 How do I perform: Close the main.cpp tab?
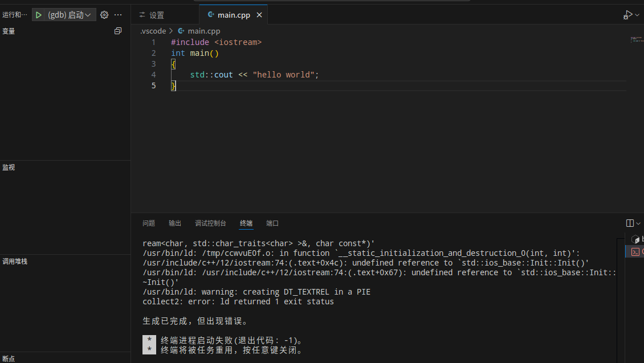(259, 15)
